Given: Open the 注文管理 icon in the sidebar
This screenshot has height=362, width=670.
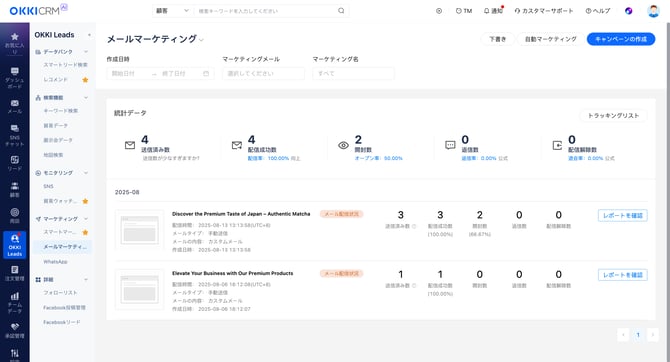Looking at the screenshot, I should (15, 270).
